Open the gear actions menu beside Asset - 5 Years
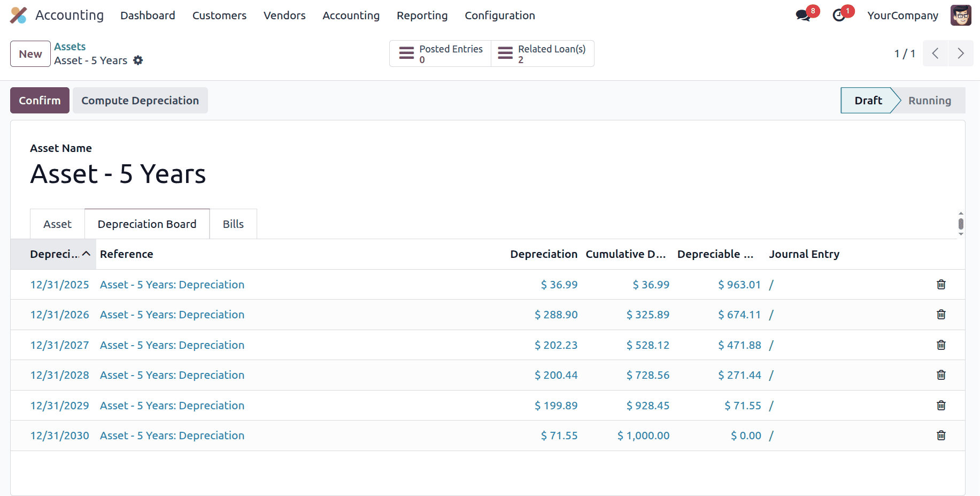The height and width of the screenshot is (496, 980). pos(138,60)
